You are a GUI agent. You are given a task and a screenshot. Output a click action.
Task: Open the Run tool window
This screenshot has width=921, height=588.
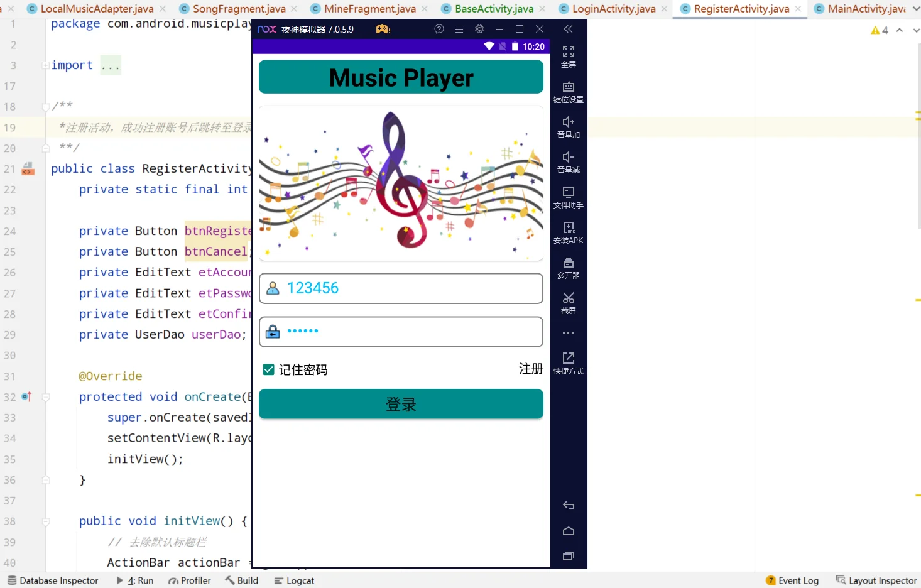click(135, 580)
